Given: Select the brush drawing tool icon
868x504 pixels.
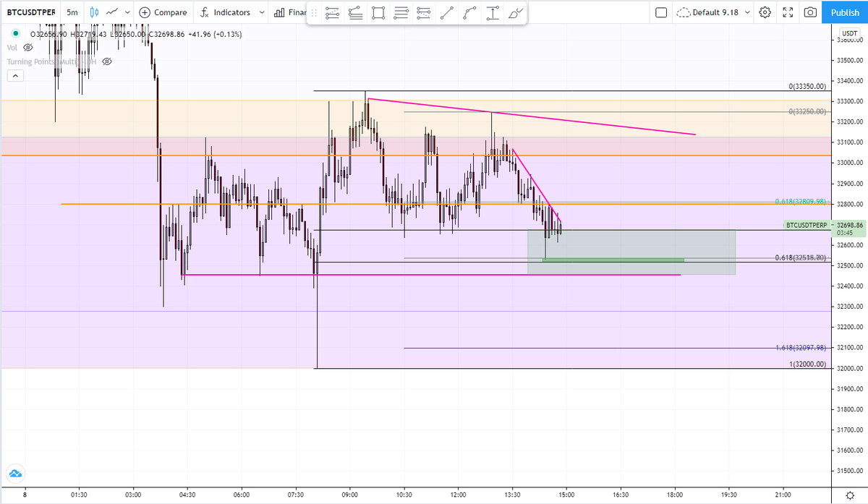Looking at the screenshot, I should pyautogui.click(x=514, y=13).
